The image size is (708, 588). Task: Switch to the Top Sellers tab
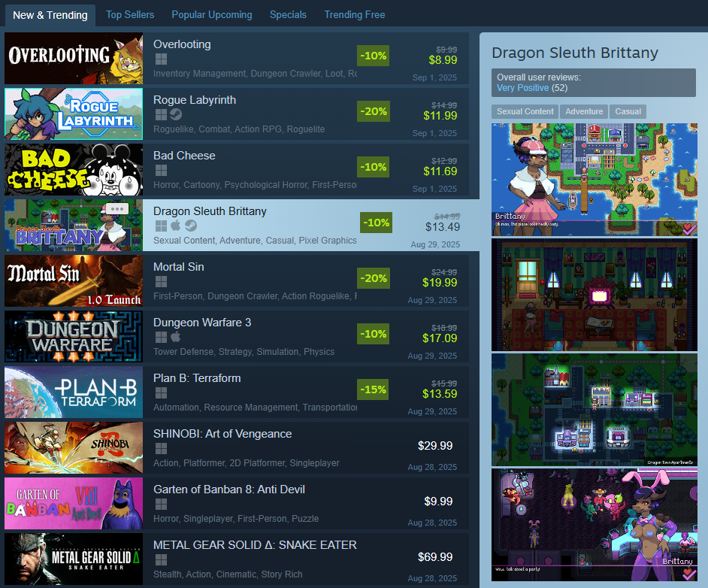(130, 15)
